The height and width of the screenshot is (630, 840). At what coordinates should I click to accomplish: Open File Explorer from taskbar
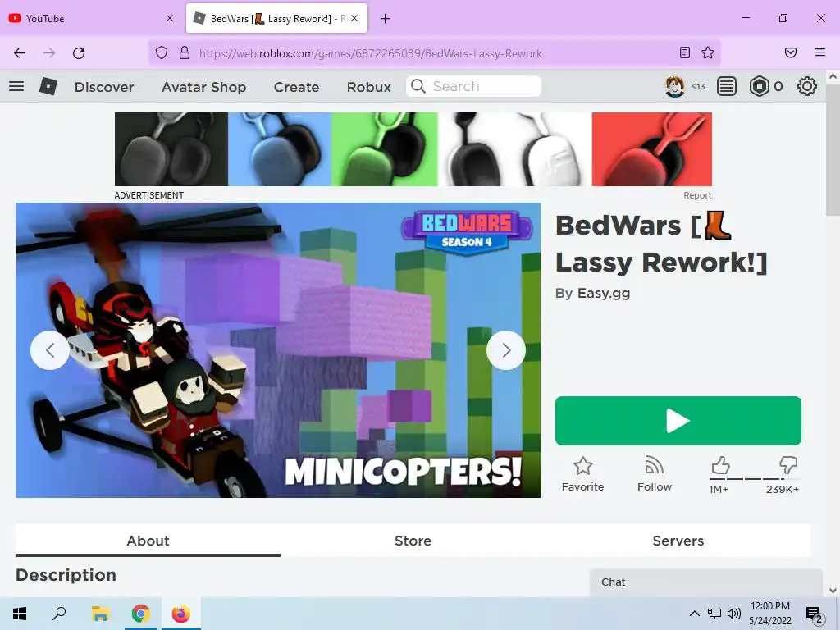pyautogui.click(x=100, y=614)
